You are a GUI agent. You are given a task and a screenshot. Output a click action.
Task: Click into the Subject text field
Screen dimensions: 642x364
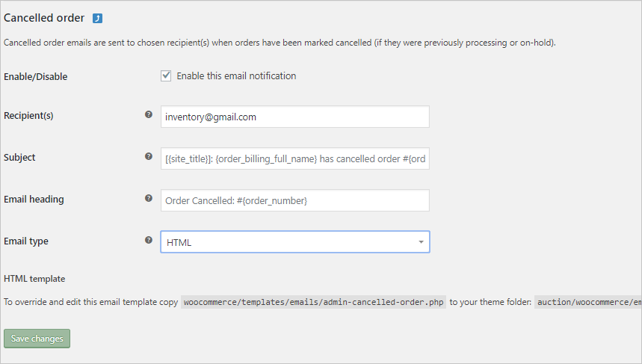294,158
